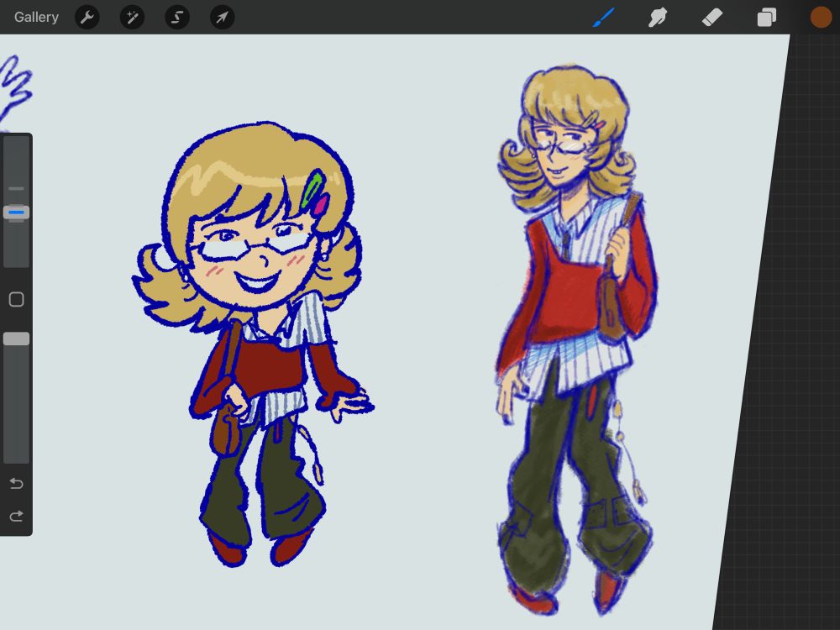
Task: Select the Eraser tool
Action: [712, 17]
